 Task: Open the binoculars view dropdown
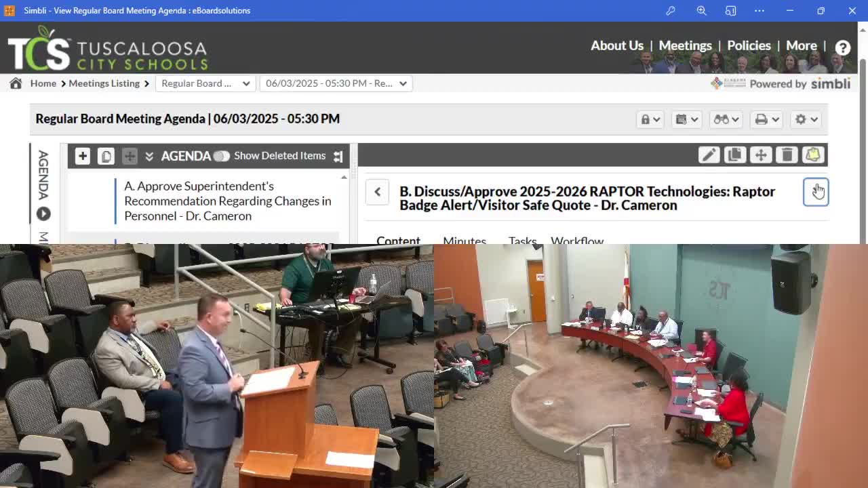(x=726, y=119)
